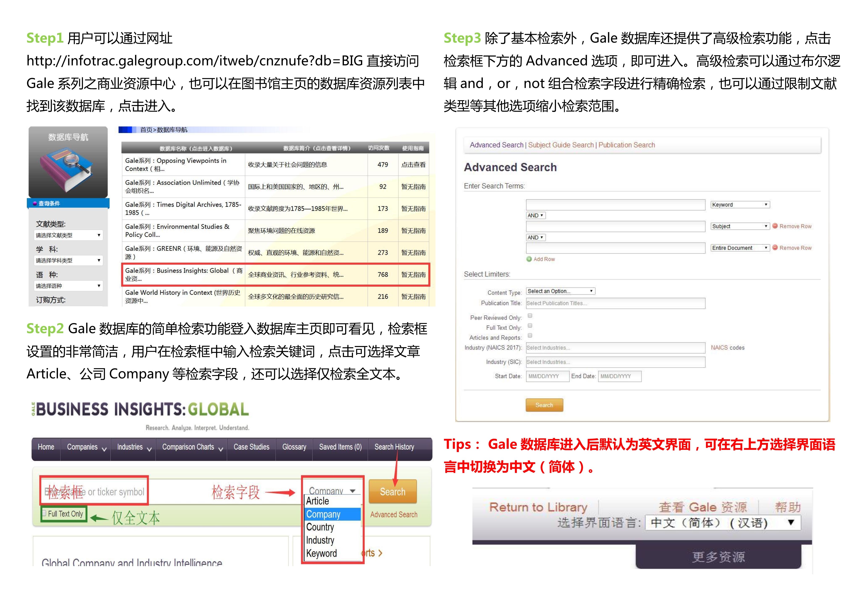The width and height of the screenshot is (868, 614).
Task: Open the Subject field dropdown
Action: [740, 226]
